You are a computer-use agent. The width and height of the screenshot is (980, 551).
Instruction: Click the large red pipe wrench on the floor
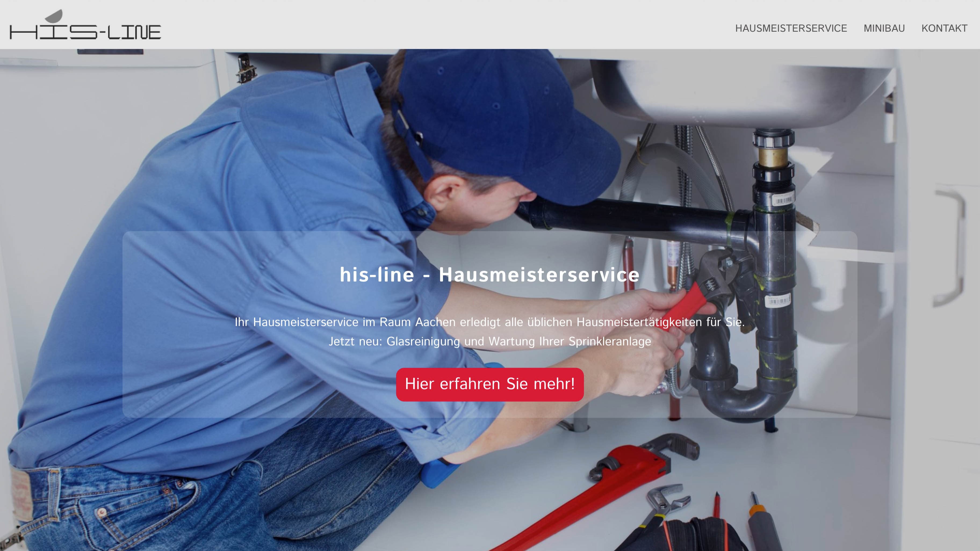pyautogui.click(x=593, y=494)
